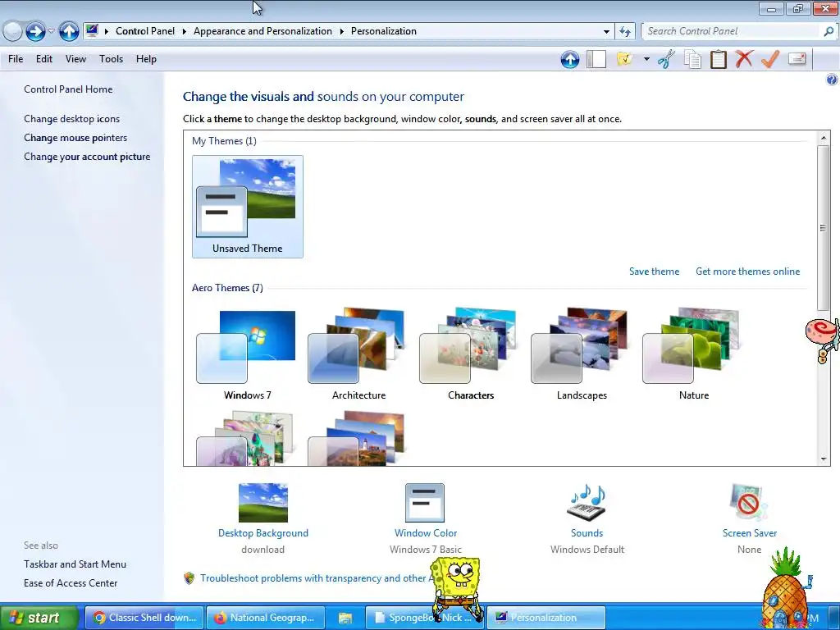Image resolution: width=840 pixels, height=630 pixels.
Task: Click Get more themes online link
Action: (748, 272)
